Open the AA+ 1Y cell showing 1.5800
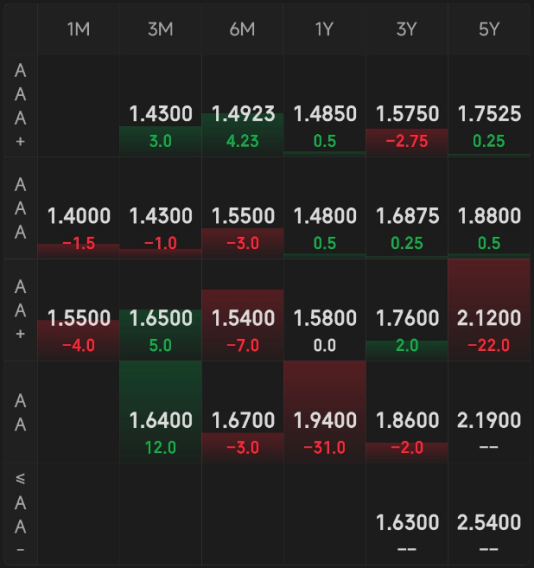Viewport: 534px width, 568px height. tap(324, 310)
